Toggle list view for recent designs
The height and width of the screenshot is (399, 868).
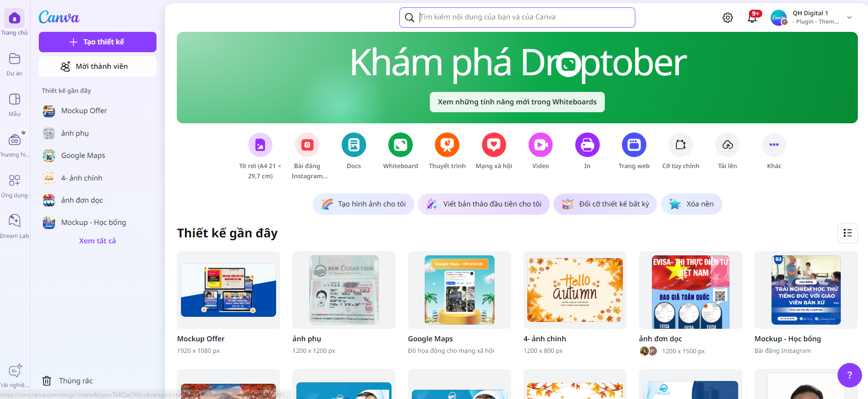[848, 233]
